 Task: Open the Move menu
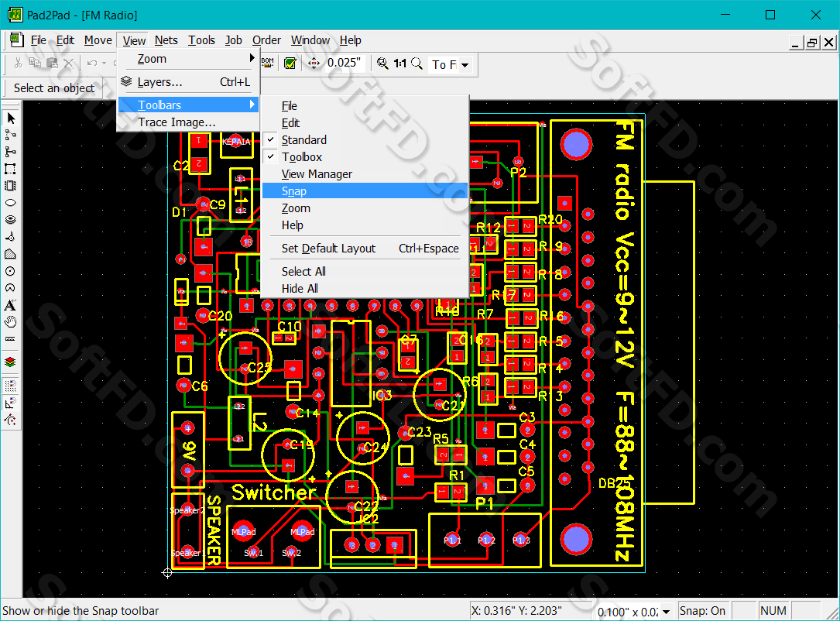coord(98,40)
